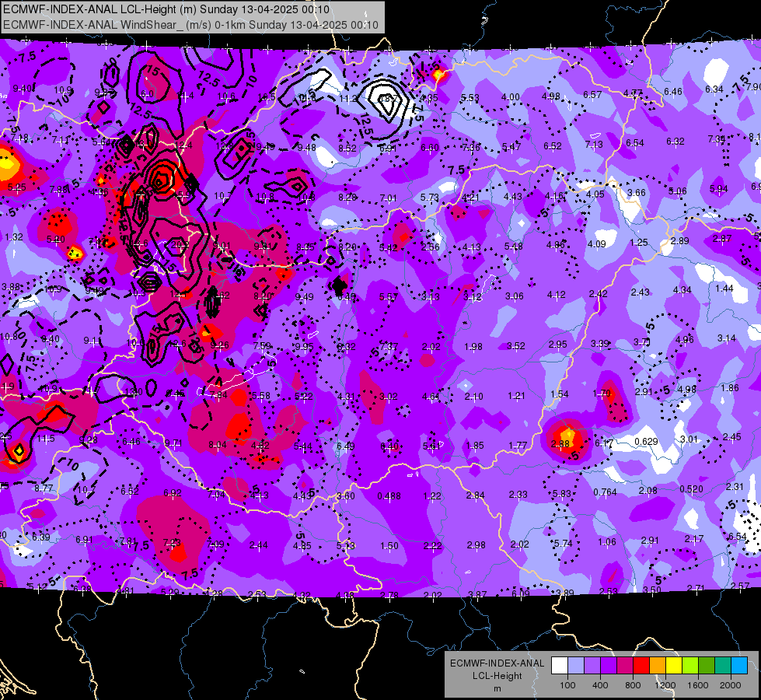The height and width of the screenshot is (700, 761).
Task: Click the teal legend color box
Action: [x=723, y=666]
